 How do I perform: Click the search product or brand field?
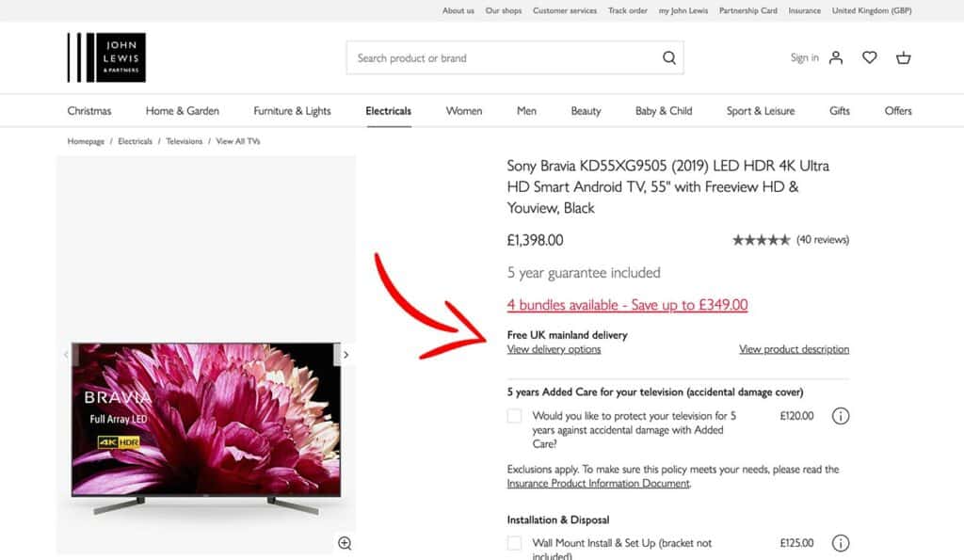(x=504, y=58)
